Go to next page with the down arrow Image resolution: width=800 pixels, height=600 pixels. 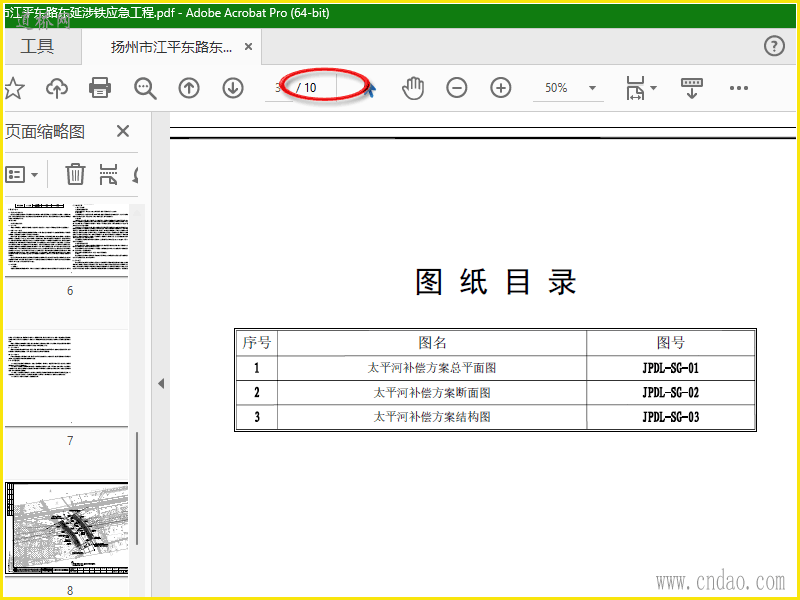[x=233, y=88]
